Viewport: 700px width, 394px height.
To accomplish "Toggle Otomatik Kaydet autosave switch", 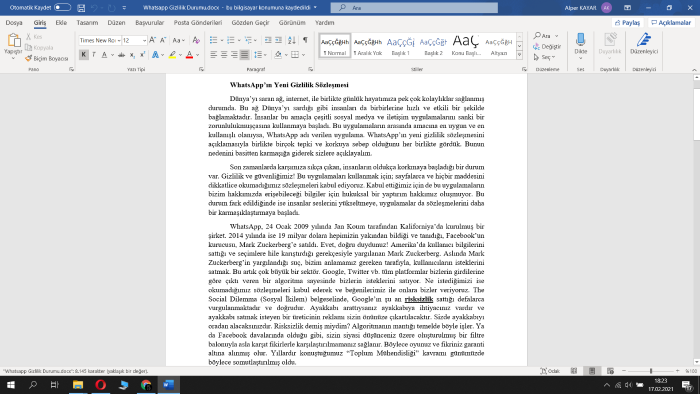I will click(62, 8).
